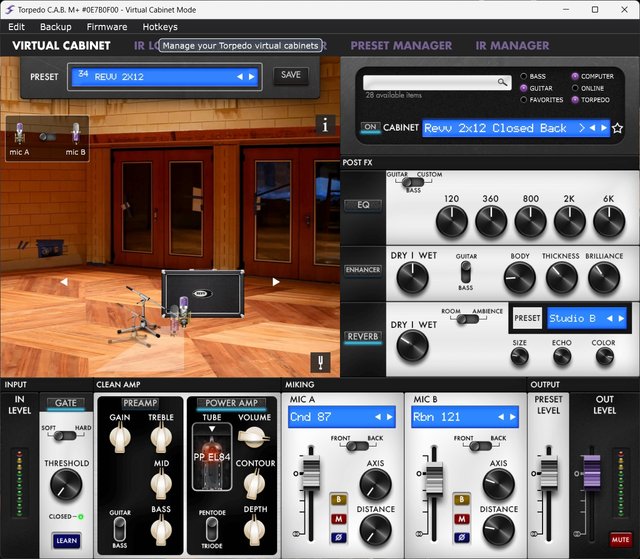Click the power amp Volume knob
This screenshot has width=640, height=559.
[253, 437]
